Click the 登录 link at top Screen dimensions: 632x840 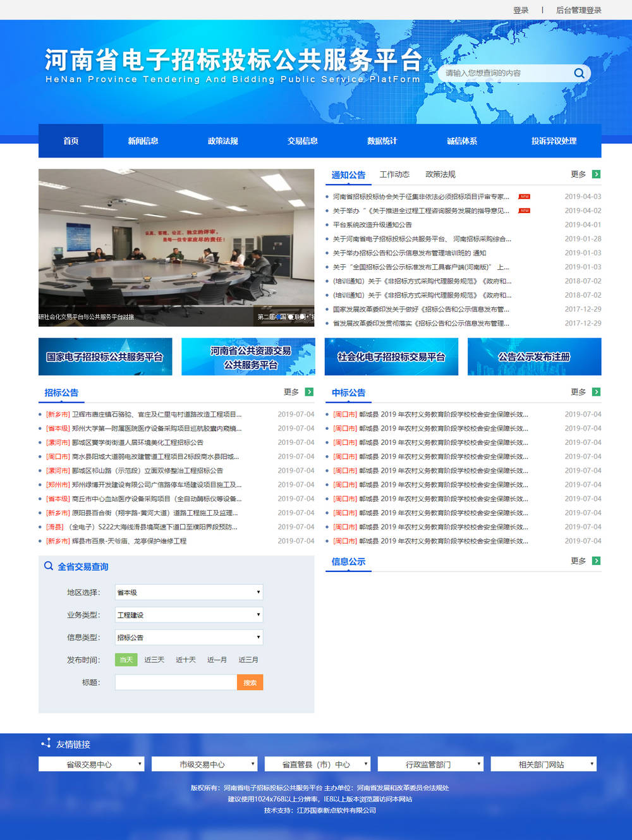(x=521, y=10)
